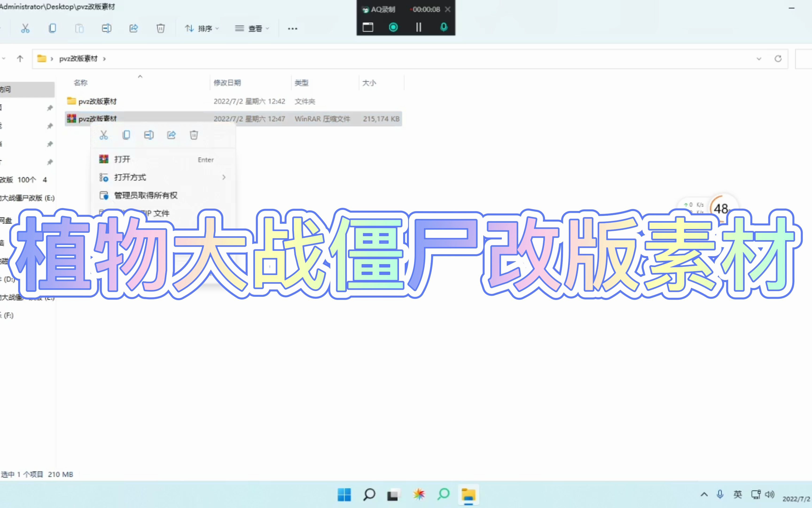Click the pvz改版素材 breadcrumb in address bar

78,59
